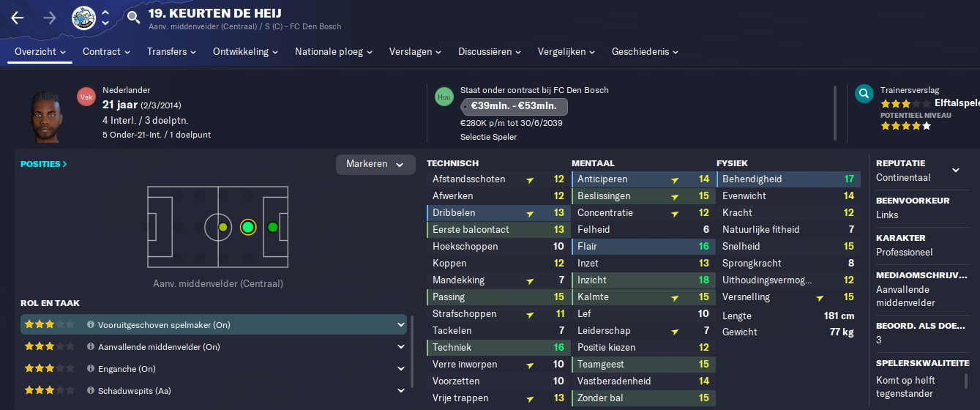
Task: Expand the Reputatie side panel chevron
Action: 955,170
